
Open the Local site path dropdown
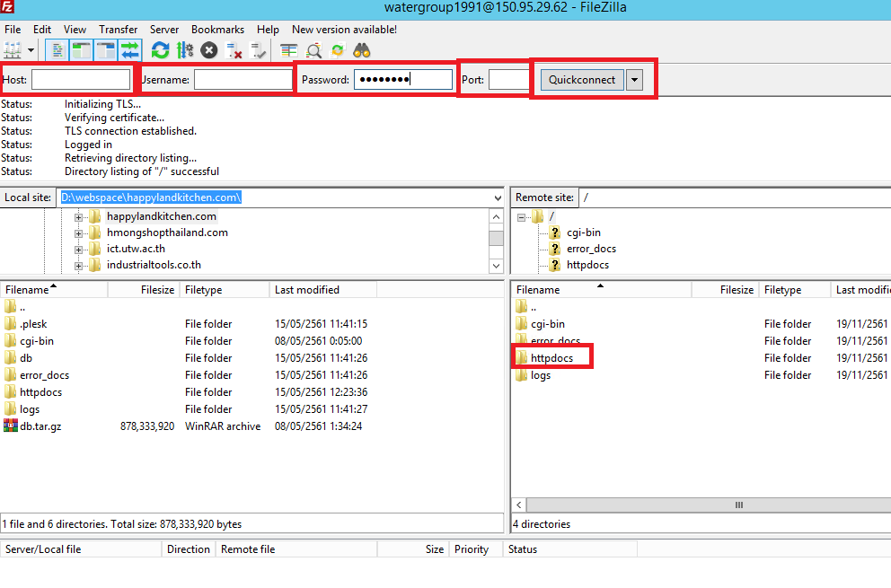[x=498, y=197]
